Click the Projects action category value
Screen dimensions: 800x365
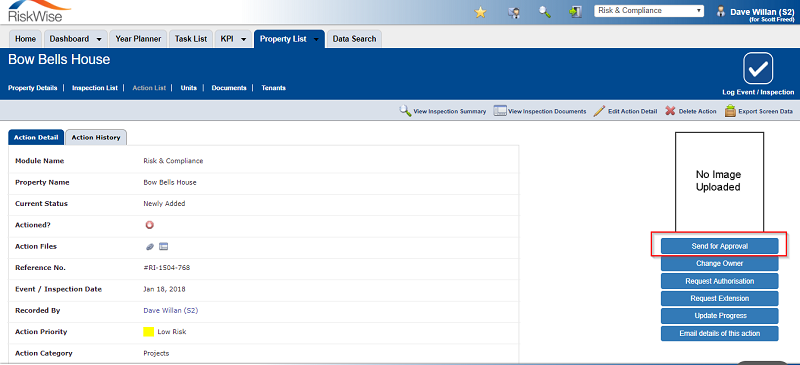(156, 353)
